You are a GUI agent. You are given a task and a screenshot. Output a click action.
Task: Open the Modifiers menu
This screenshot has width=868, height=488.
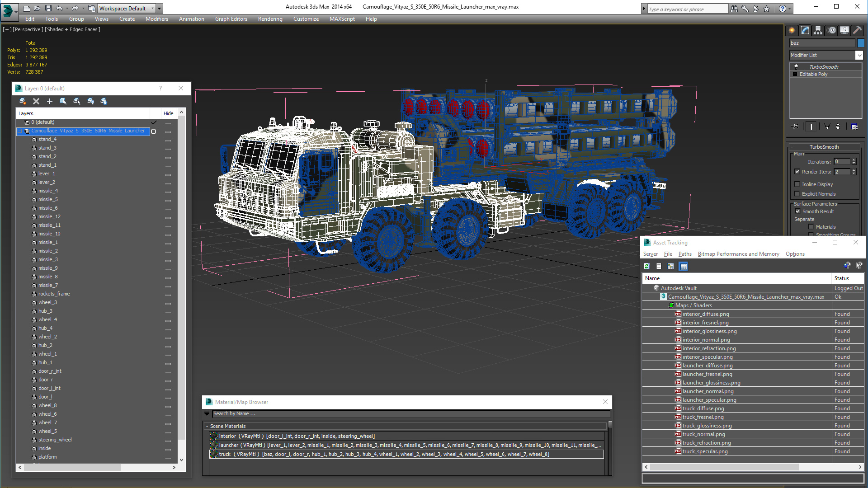(x=157, y=19)
